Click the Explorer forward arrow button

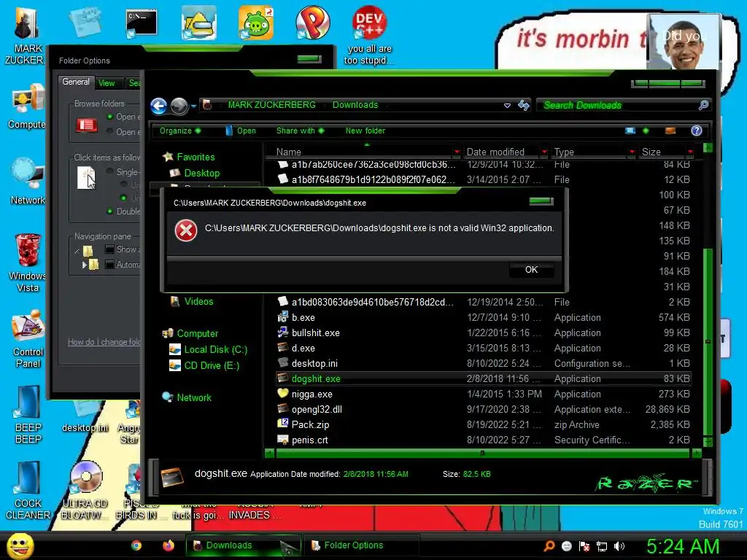(x=179, y=106)
